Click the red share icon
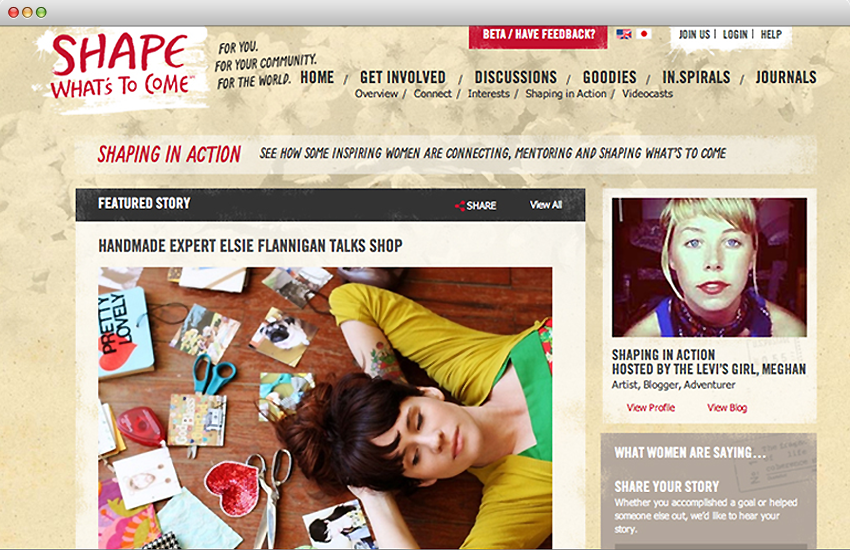Screen dimensions: 850x550 (460, 205)
